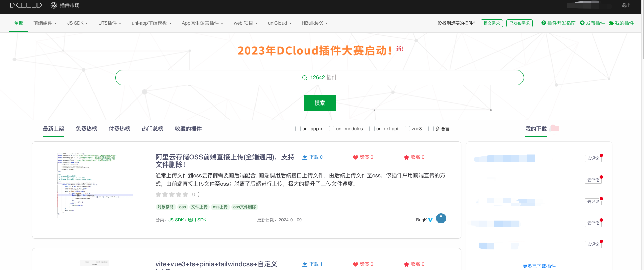Open the 2023年DCloud插件大赛启动 banner link
The width and height of the screenshot is (644, 270).
(315, 51)
